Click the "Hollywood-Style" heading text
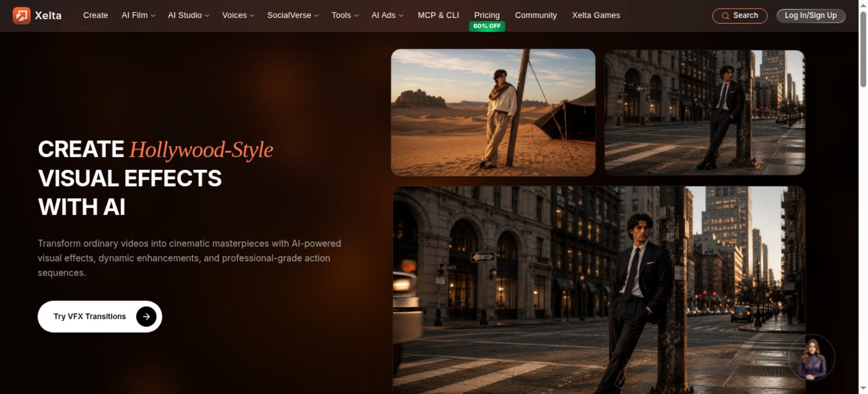The image size is (868, 394). (201, 150)
